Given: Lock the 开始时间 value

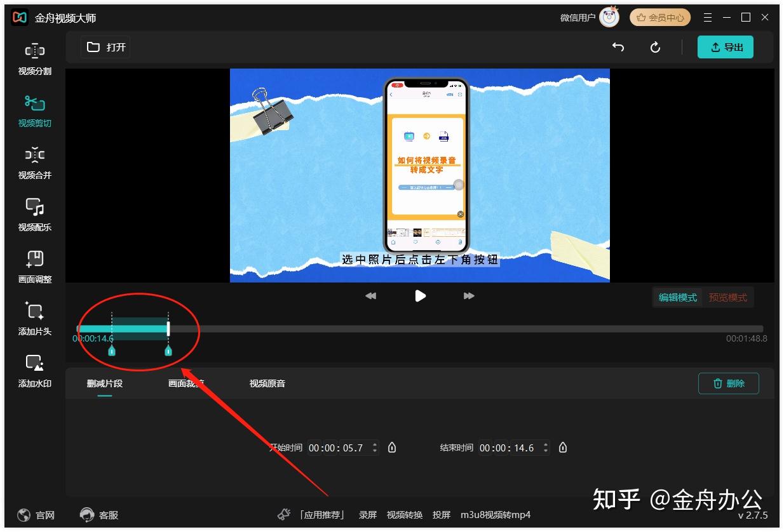Looking at the screenshot, I should click(392, 448).
